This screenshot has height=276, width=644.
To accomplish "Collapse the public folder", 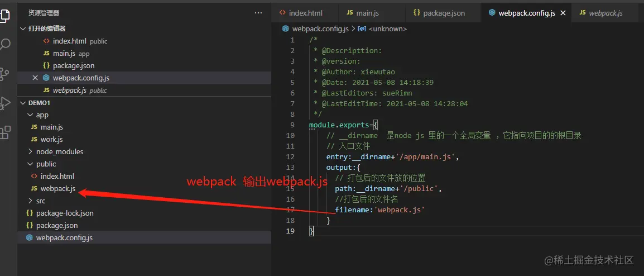I will click(46, 164).
